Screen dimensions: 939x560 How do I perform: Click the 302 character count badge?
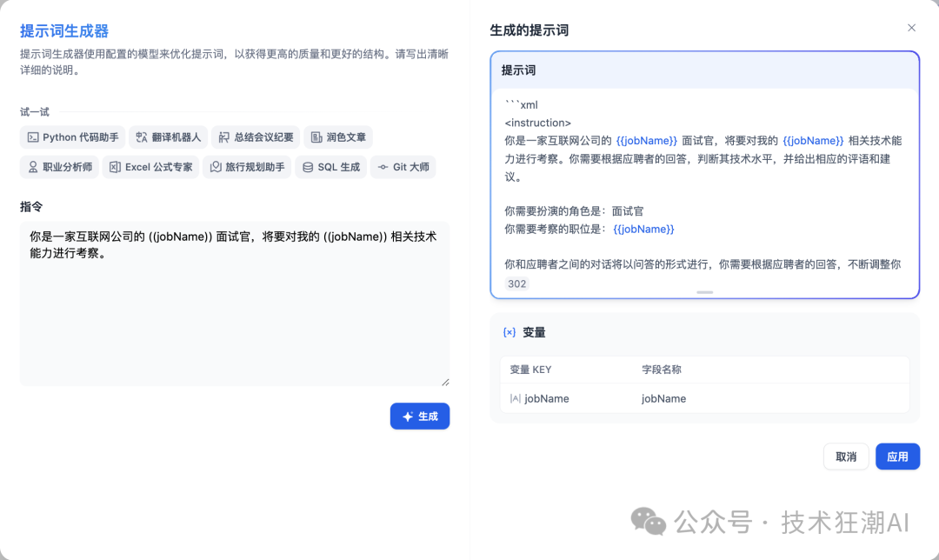coord(516,283)
